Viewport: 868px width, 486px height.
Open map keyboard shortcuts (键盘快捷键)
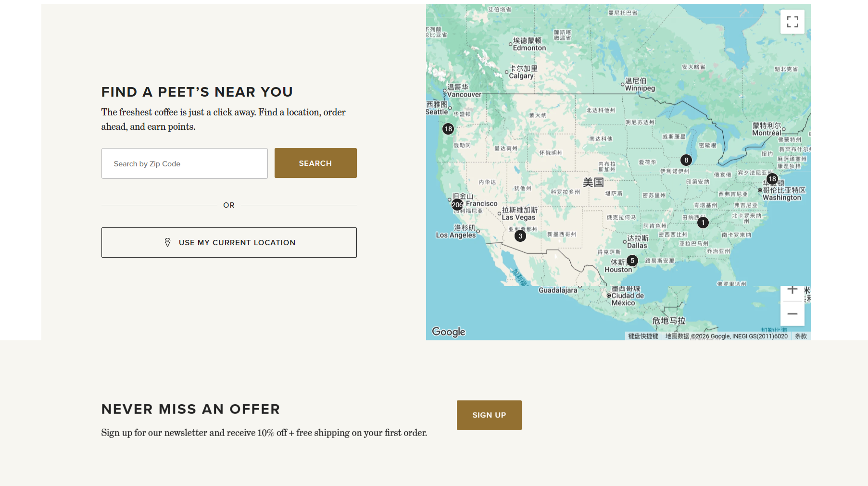(643, 336)
